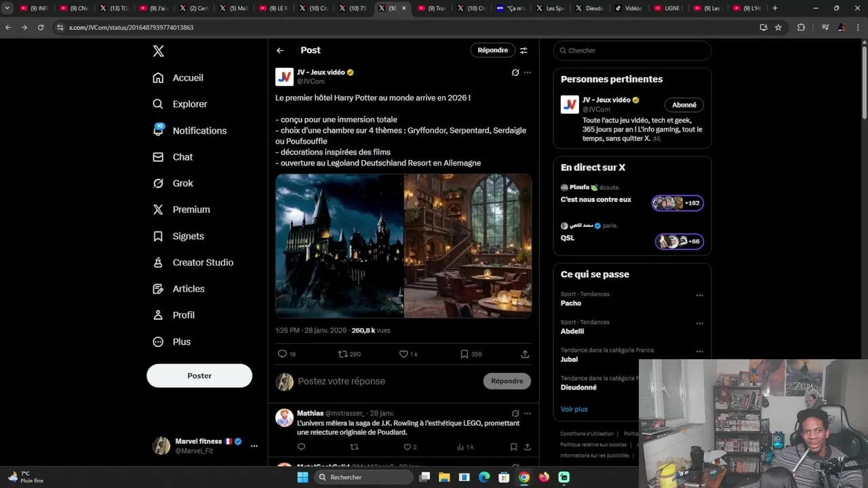Click the Répondre button in post header
The height and width of the screenshot is (488, 868).
click(x=492, y=50)
